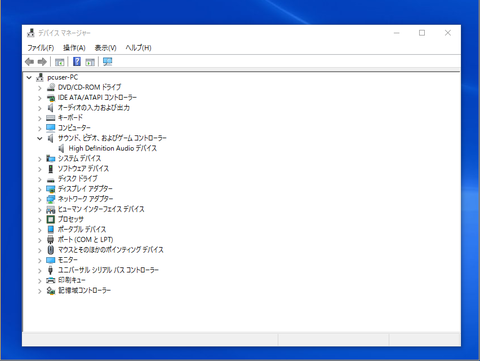Image resolution: width=480 pixels, height=361 pixels.
Task: Select the マウスとそのほかのポインティング デバイス label
Action: pyautogui.click(x=111, y=250)
